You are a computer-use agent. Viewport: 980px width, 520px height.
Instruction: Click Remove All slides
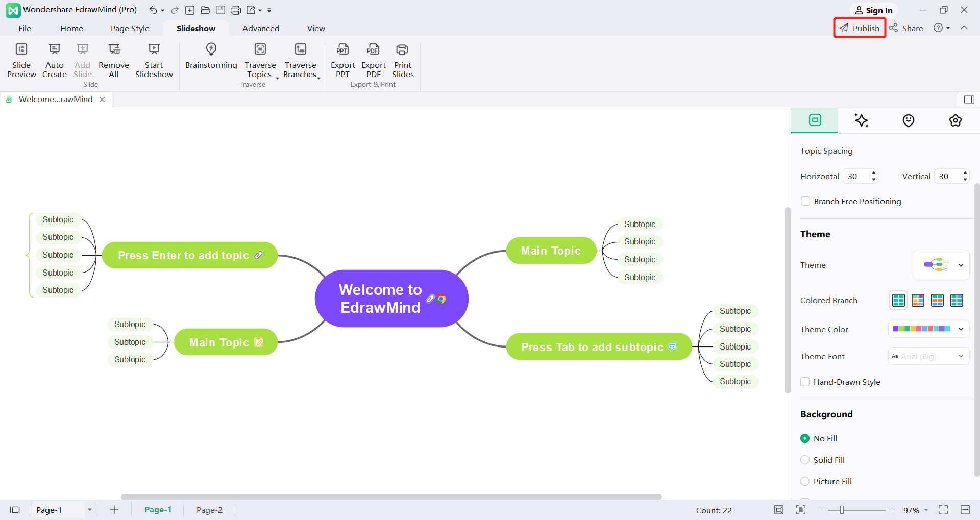[x=114, y=60]
